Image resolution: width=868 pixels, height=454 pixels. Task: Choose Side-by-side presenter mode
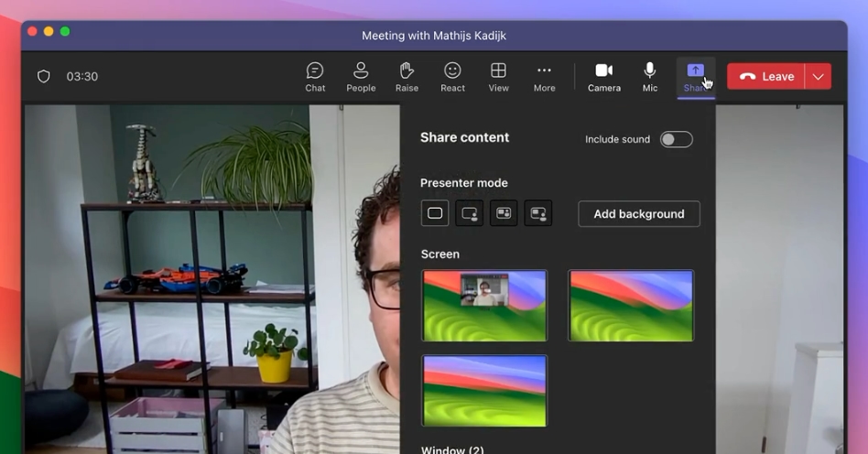(504, 213)
